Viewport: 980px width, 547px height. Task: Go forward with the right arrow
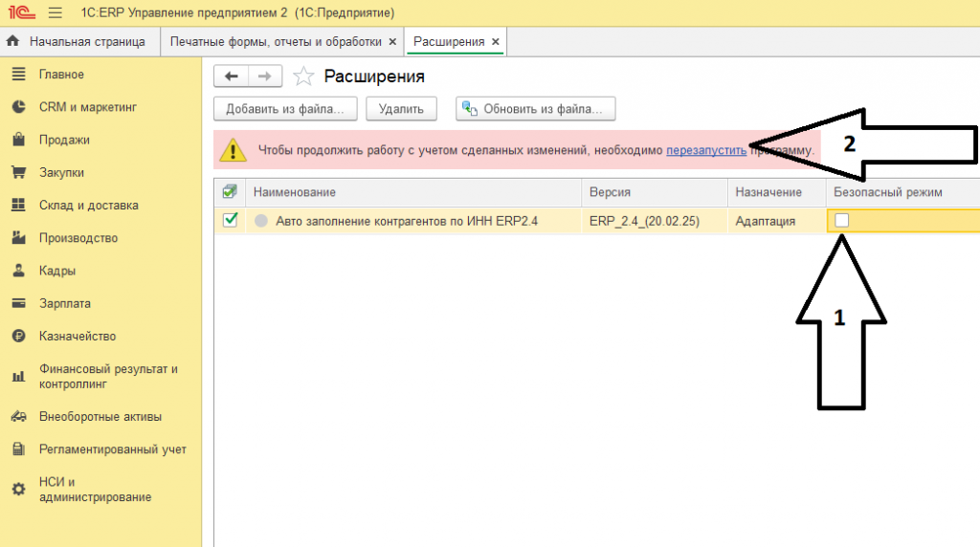click(x=265, y=77)
